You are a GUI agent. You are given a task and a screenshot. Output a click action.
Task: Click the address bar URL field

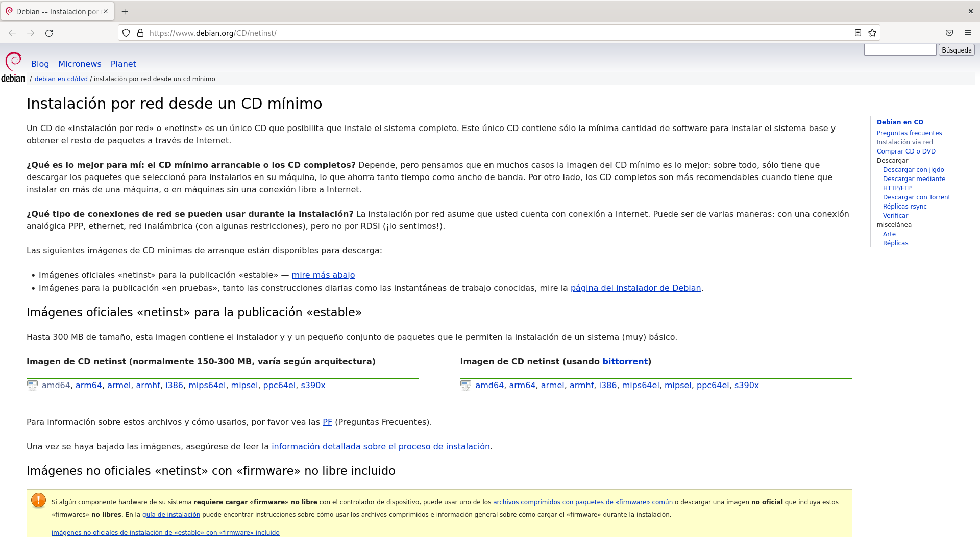click(x=459, y=33)
